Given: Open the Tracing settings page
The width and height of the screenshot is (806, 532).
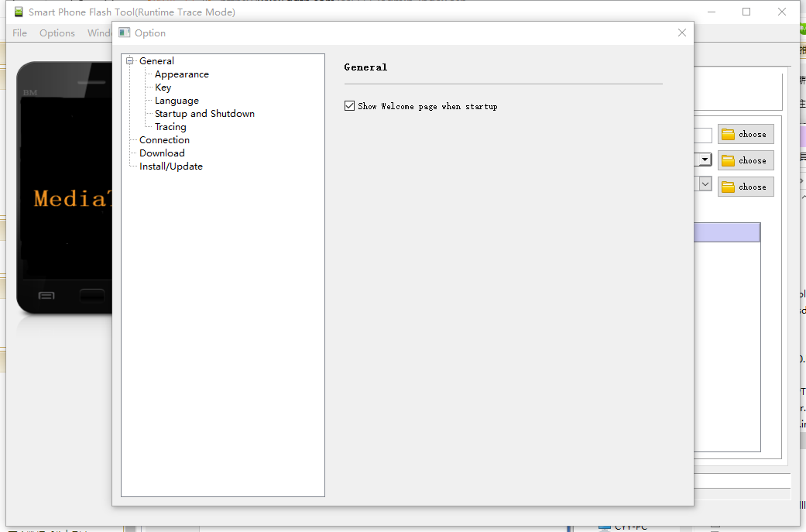Looking at the screenshot, I should tap(170, 127).
